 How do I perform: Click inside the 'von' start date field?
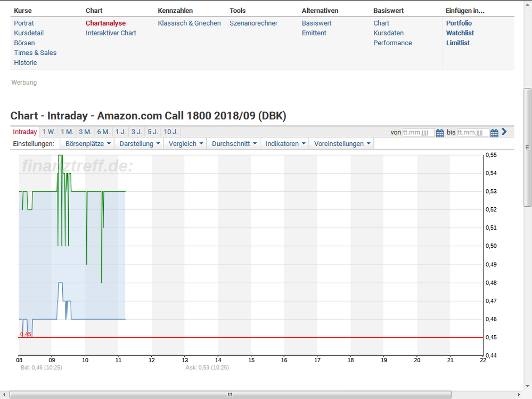tap(419, 133)
